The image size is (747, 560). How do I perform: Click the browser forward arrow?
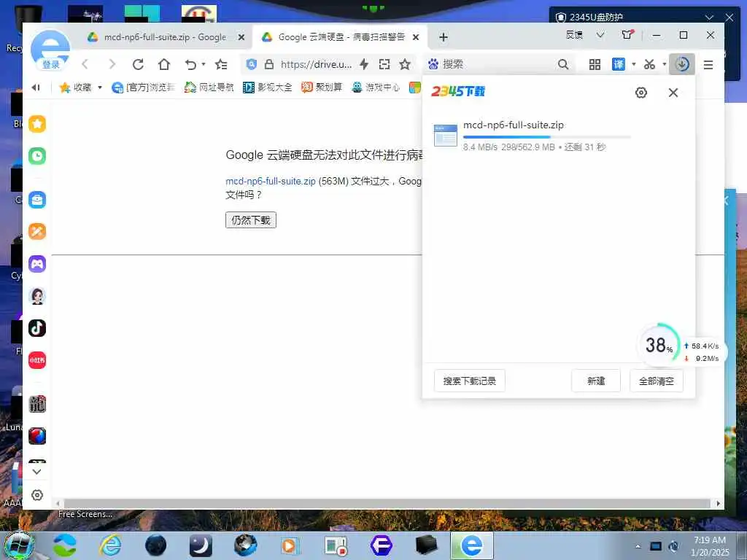(x=112, y=64)
